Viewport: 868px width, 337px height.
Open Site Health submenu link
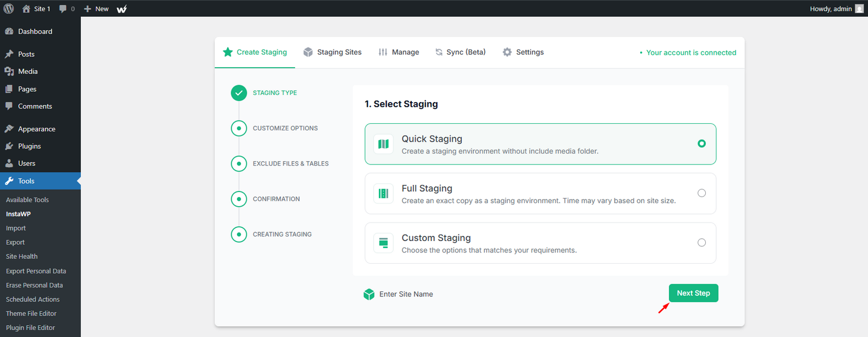click(x=22, y=257)
